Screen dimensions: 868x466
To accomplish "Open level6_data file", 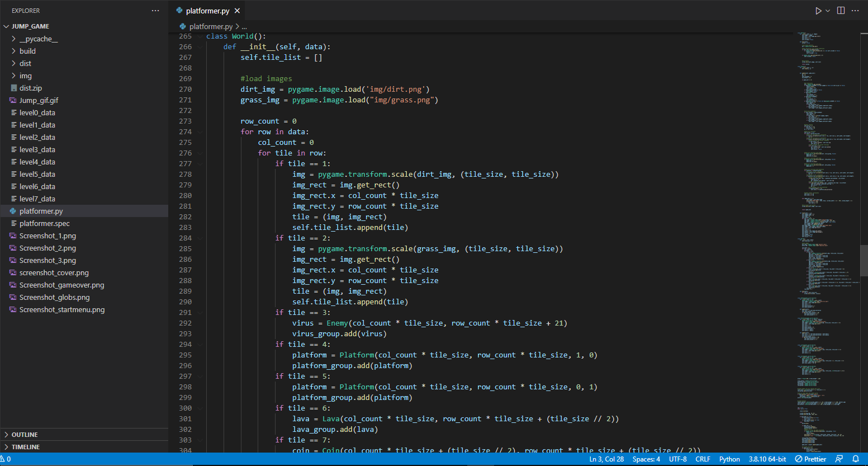I will [x=37, y=186].
